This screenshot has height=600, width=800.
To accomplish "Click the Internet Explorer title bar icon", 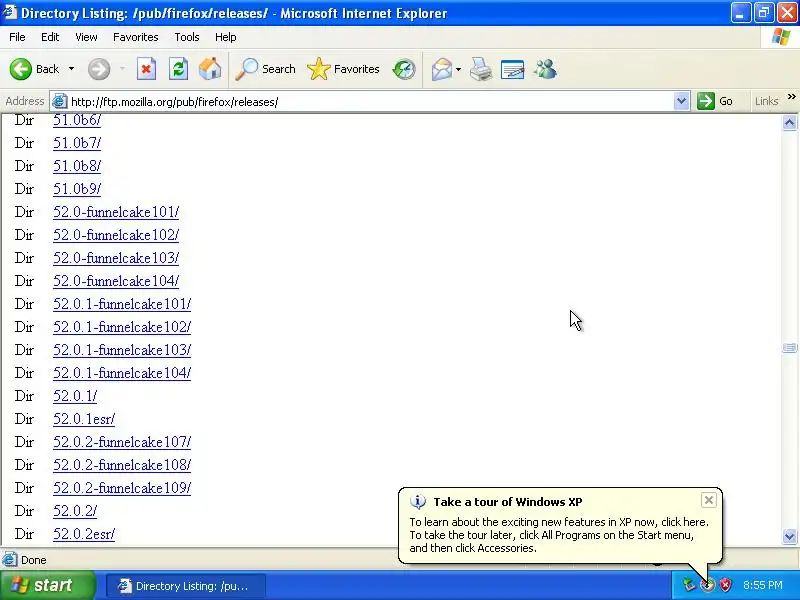I will (x=10, y=12).
